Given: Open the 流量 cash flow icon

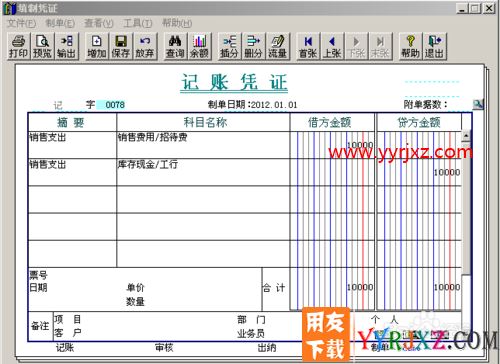Looking at the screenshot, I should (277, 46).
